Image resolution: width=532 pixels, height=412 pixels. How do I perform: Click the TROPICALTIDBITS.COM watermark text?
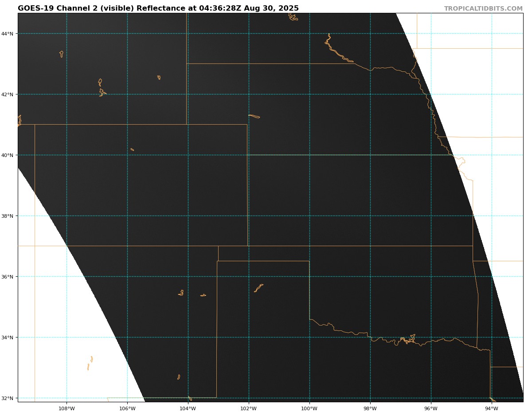click(x=483, y=9)
